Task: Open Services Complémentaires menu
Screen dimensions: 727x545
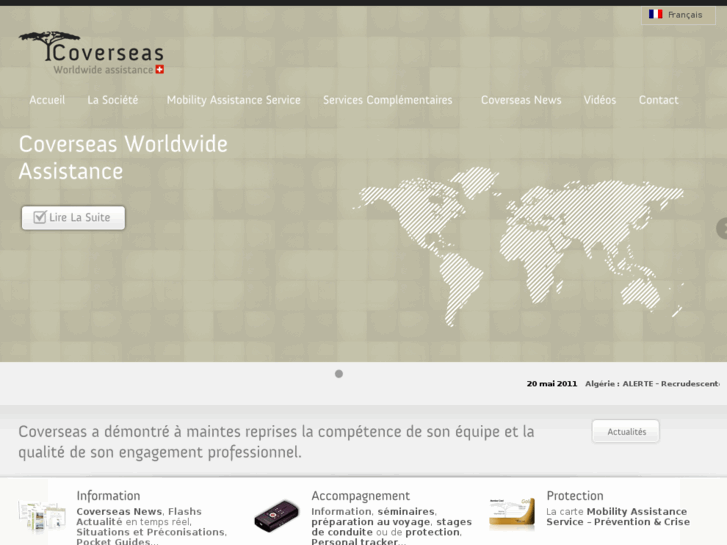Action: click(388, 100)
